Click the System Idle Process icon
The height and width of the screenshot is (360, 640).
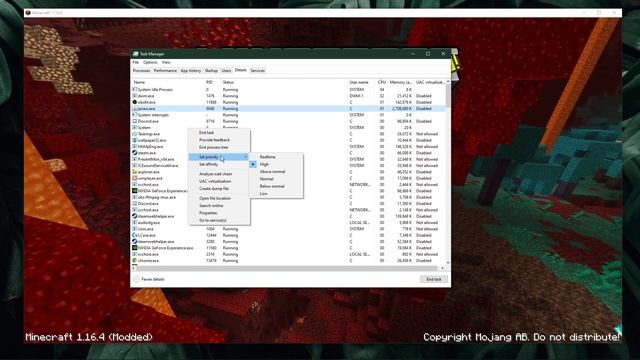[135, 89]
